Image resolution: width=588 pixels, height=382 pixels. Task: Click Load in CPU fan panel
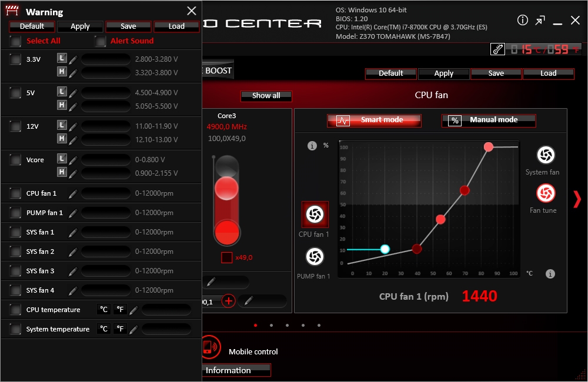(x=548, y=74)
